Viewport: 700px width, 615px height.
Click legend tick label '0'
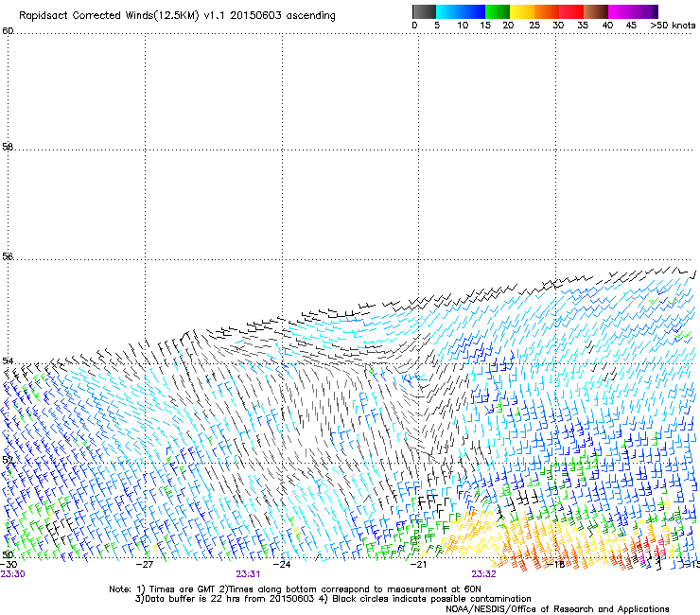click(x=414, y=26)
